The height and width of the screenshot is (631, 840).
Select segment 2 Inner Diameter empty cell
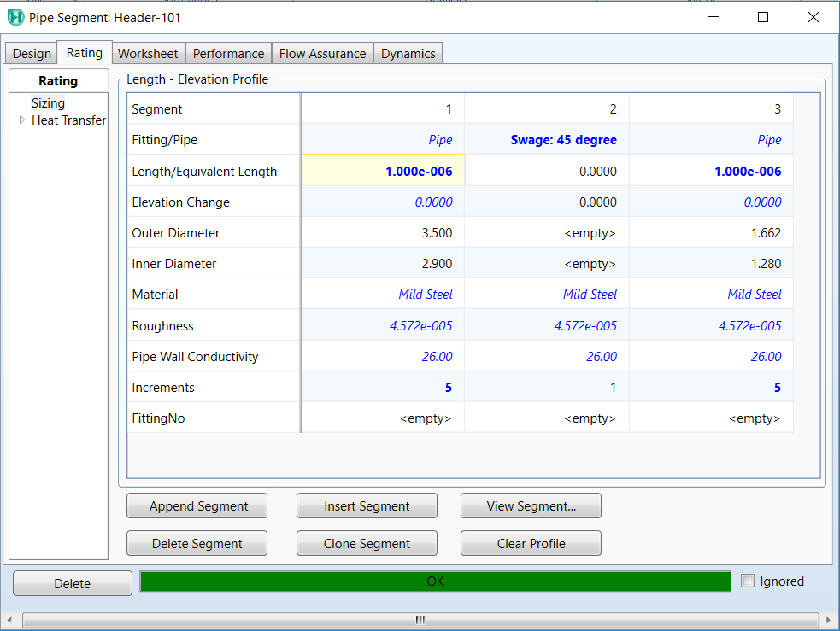[546, 263]
